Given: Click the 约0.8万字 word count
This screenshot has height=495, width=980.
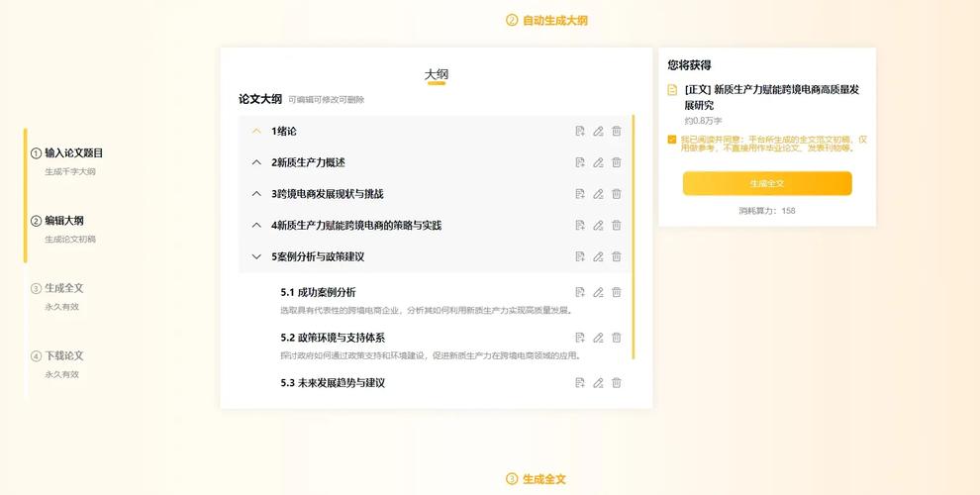Looking at the screenshot, I should pyautogui.click(x=703, y=121).
